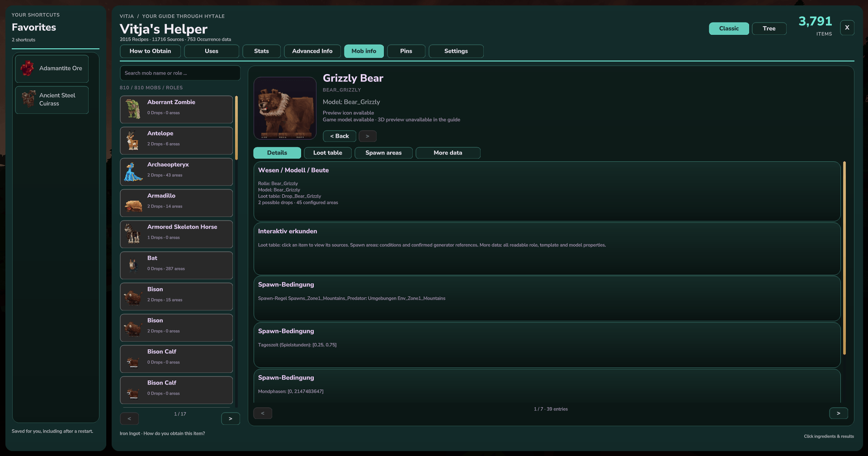Click the Adamantite Ore gem icon
This screenshot has height=456, width=868.
(28, 68)
